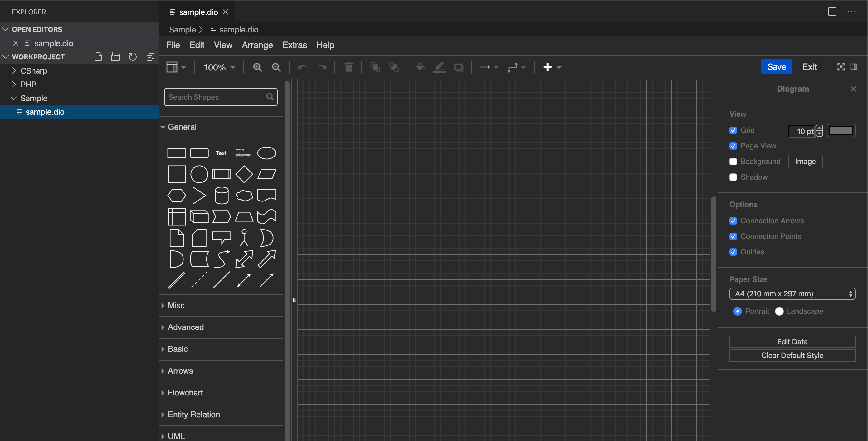Click the Collapse Folders icon
This screenshot has height=441, width=868.
point(150,56)
